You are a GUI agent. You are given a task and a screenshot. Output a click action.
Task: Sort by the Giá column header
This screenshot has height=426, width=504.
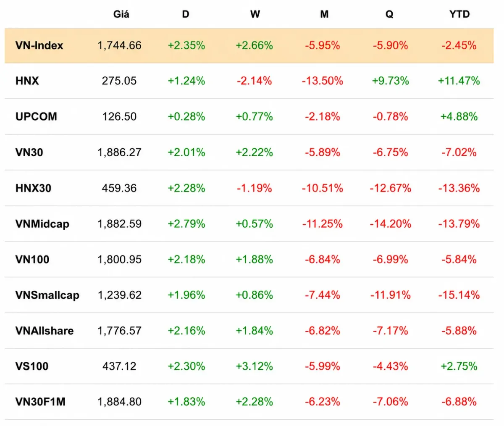click(x=121, y=14)
